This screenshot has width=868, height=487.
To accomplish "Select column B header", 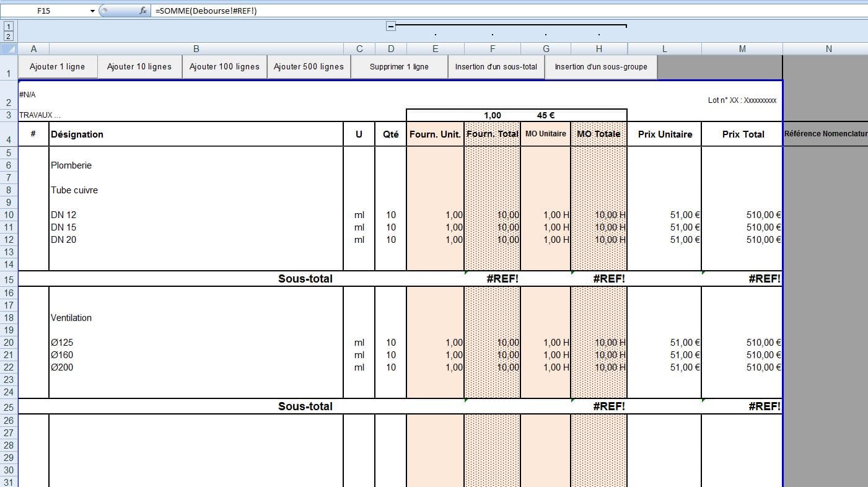I will (x=196, y=49).
